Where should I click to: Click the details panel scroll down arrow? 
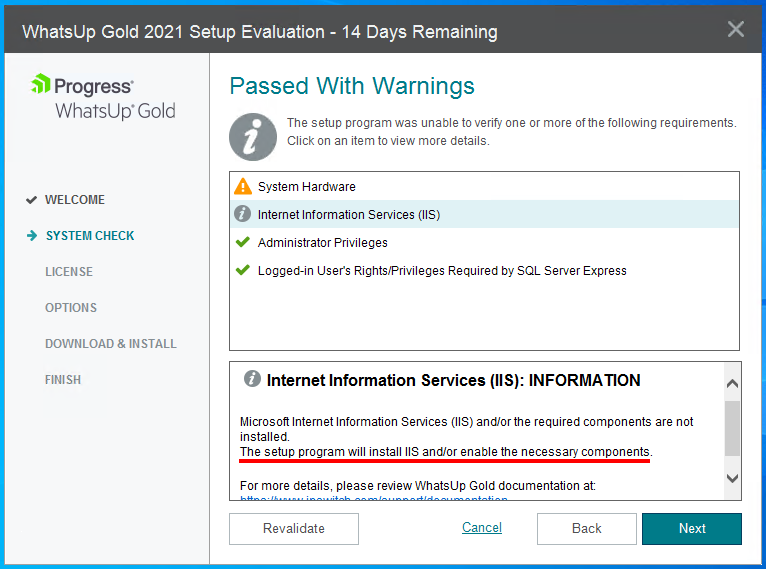tap(732, 478)
